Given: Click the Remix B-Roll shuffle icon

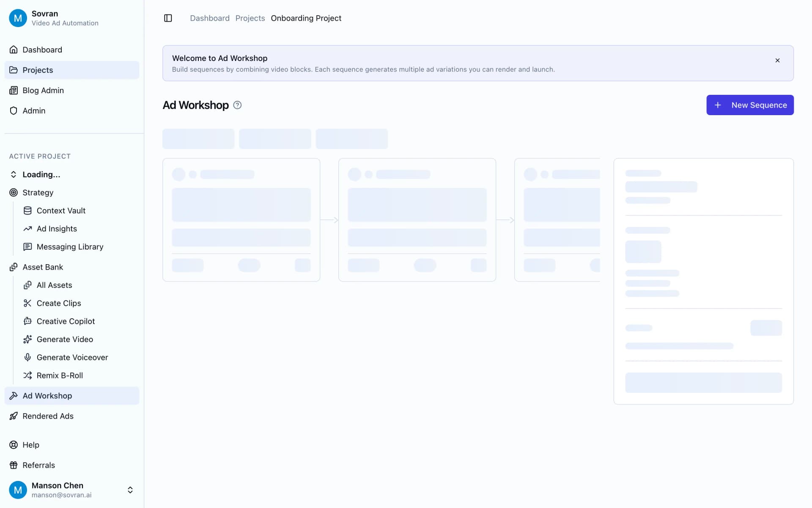Looking at the screenshot, I should [x=27, y=375].
